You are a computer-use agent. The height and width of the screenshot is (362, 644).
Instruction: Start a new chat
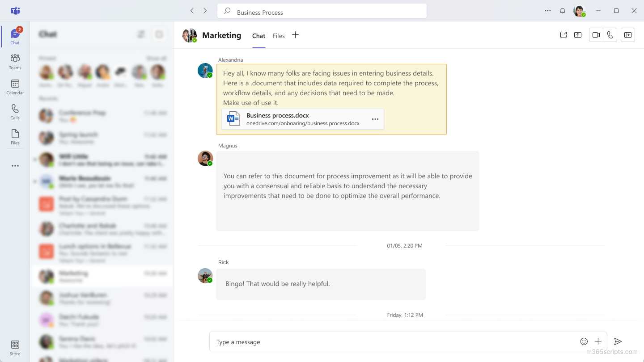click(x=159, y=34)
